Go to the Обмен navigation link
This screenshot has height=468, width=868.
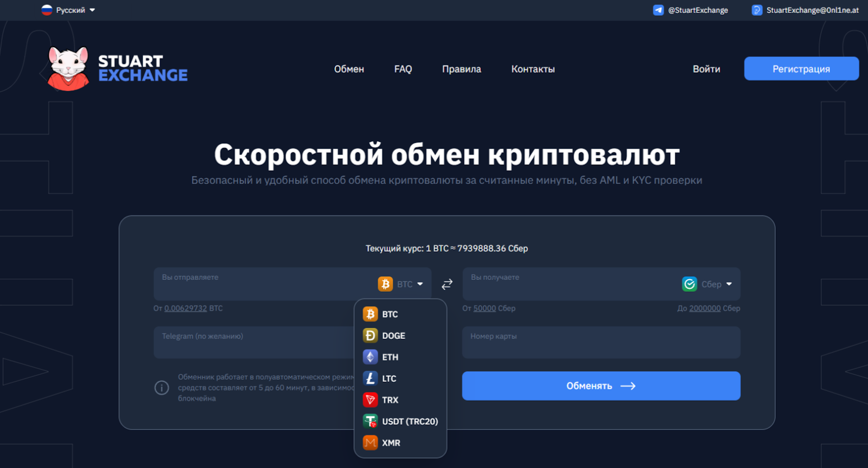349,69
